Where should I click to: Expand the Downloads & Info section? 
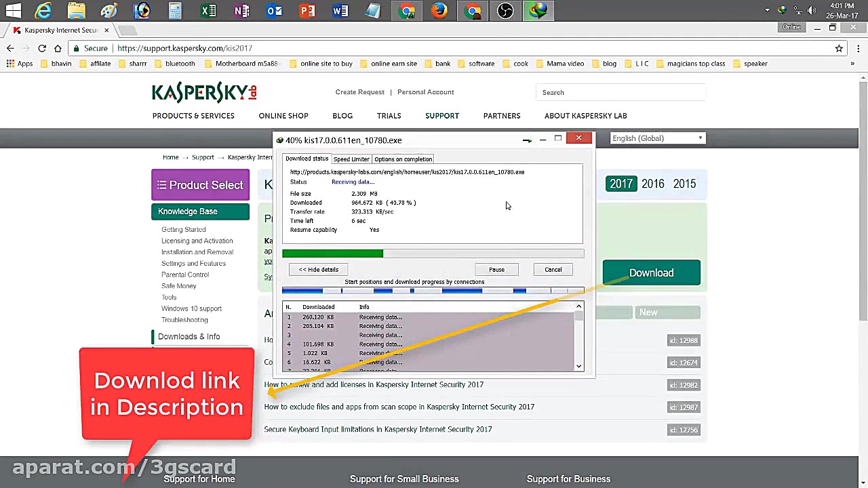(x=189, y=336)
